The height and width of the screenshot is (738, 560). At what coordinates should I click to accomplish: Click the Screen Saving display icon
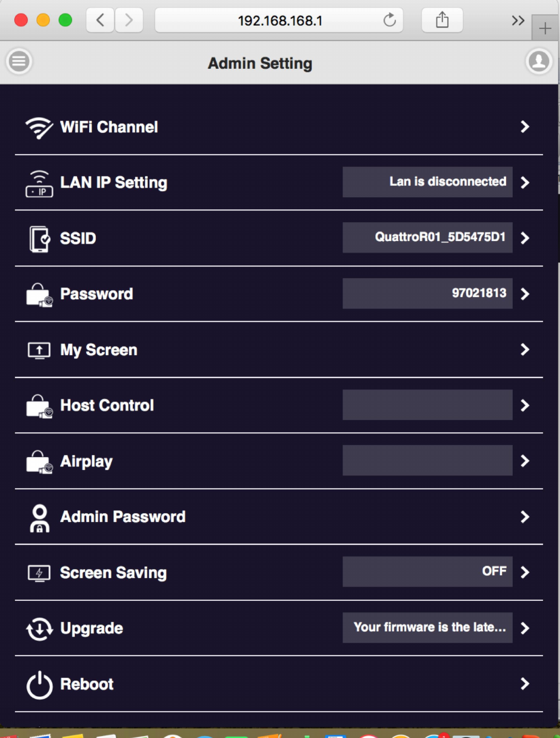[x=39, y=573]
